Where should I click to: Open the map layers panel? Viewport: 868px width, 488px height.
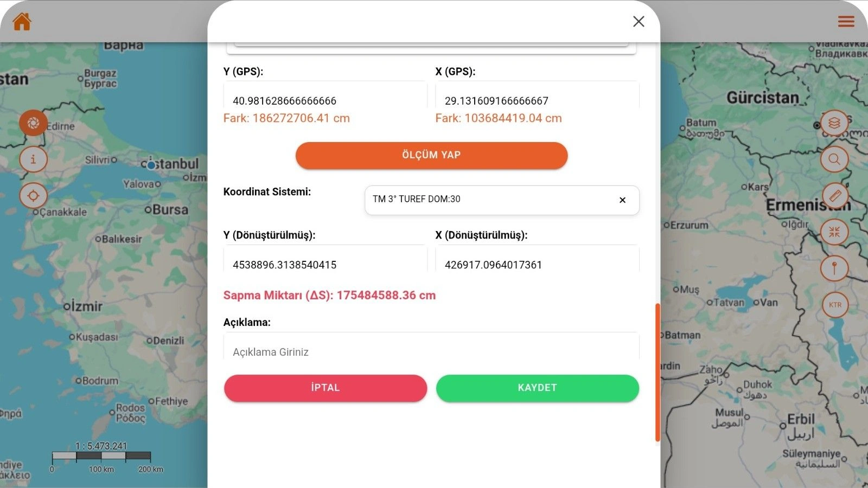pyautogui.click(x=834, y=123)
